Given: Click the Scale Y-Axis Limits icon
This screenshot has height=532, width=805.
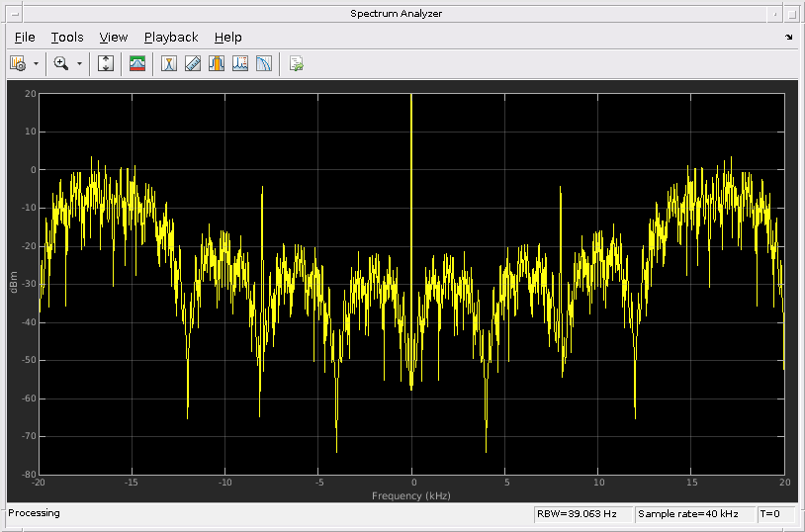Looking at the screenshot, I should click(107, 63).
